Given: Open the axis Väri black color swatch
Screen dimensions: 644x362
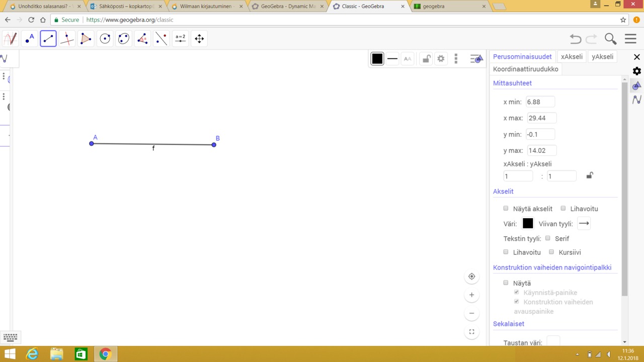Looking at the screenshot, I should (x=528, y=223).
